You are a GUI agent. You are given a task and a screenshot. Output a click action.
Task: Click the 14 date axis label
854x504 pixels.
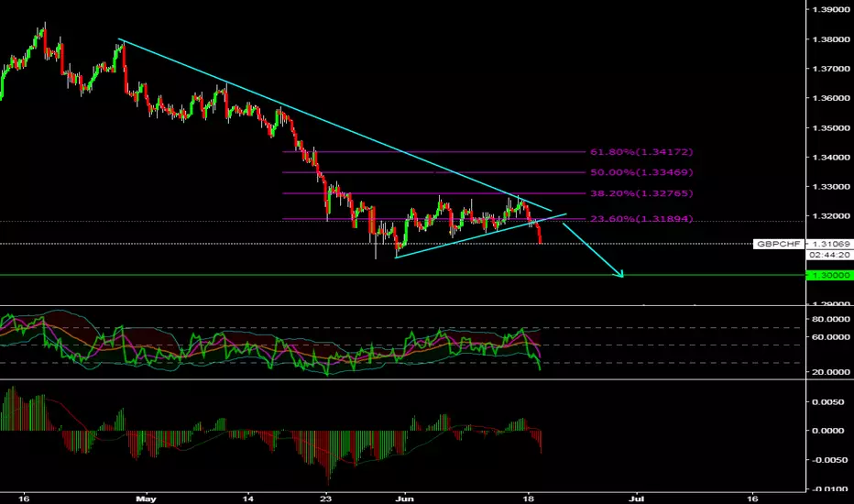click(x=247, y=499)
